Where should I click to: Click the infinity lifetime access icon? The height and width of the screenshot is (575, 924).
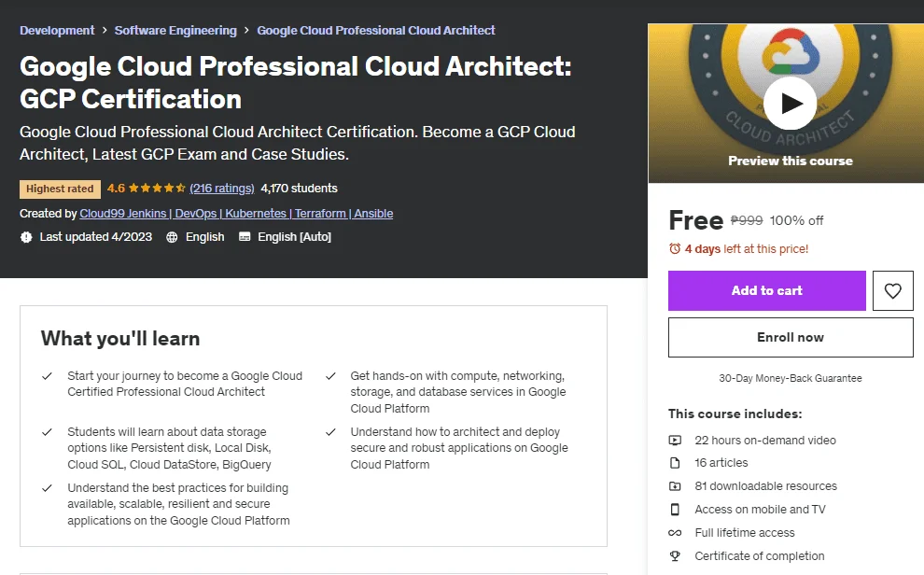pyautogui.click(x=675, y=533)
